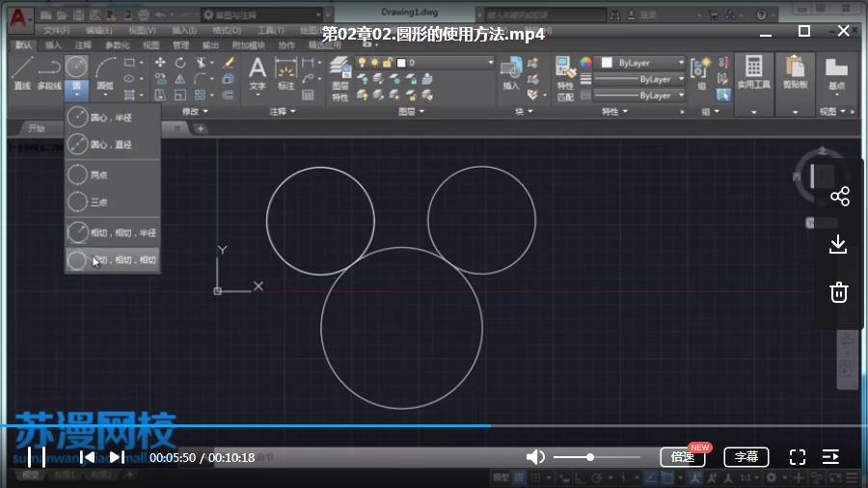868x488 pixels.
Task: Click the video speed (倍速) button
Action: click(683, 457)
